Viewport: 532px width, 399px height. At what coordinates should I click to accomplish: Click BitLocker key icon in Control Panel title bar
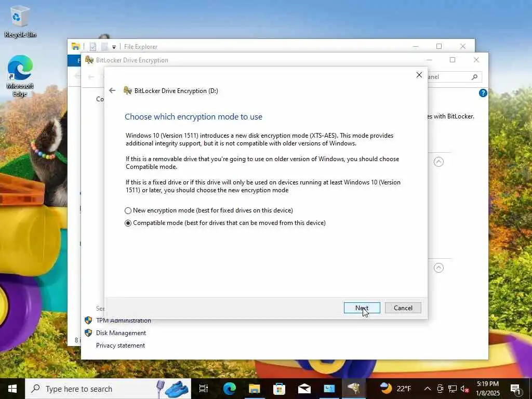[x=89, y=60]
